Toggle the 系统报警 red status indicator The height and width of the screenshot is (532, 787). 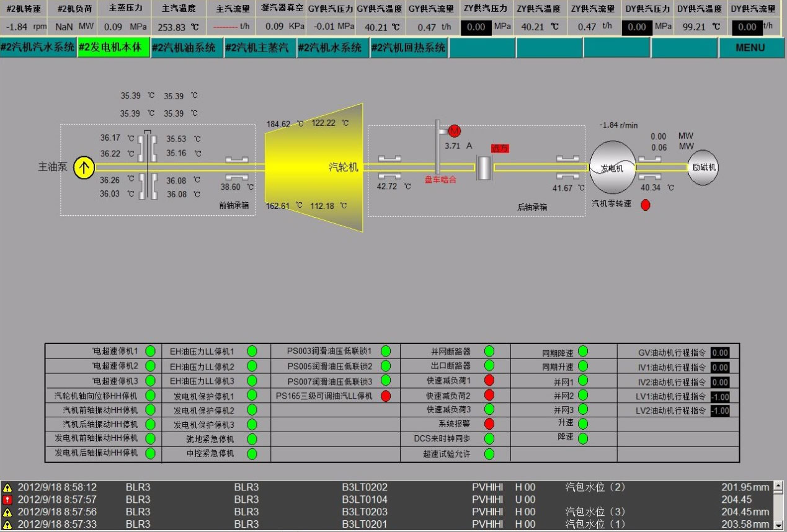coord(489,424)
